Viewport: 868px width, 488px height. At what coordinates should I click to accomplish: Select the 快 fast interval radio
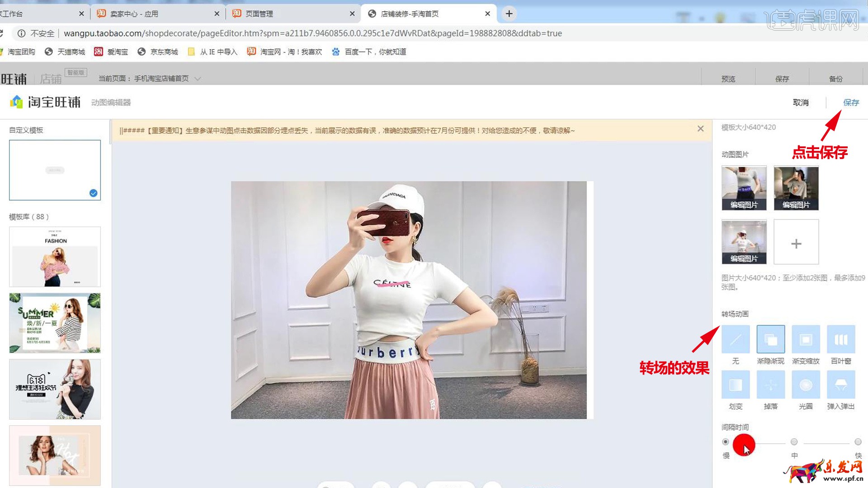coord(858,442)
